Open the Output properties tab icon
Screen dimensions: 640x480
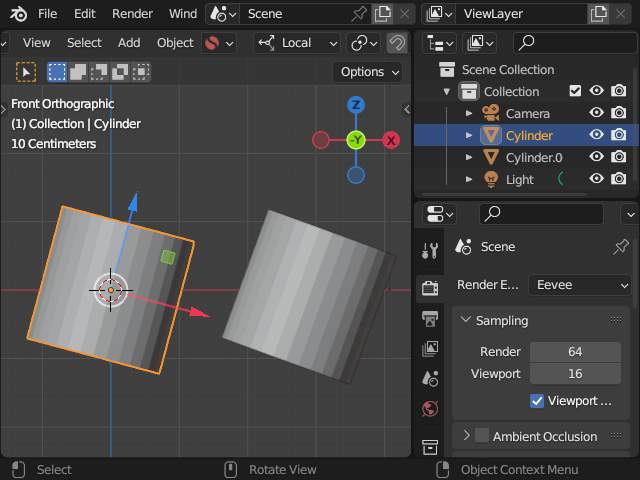click(430, 318)
